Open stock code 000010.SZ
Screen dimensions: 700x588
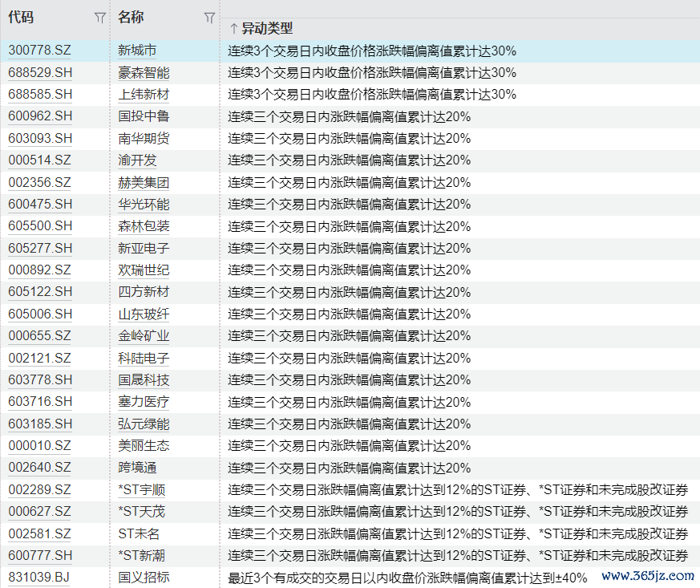(40, 445)
